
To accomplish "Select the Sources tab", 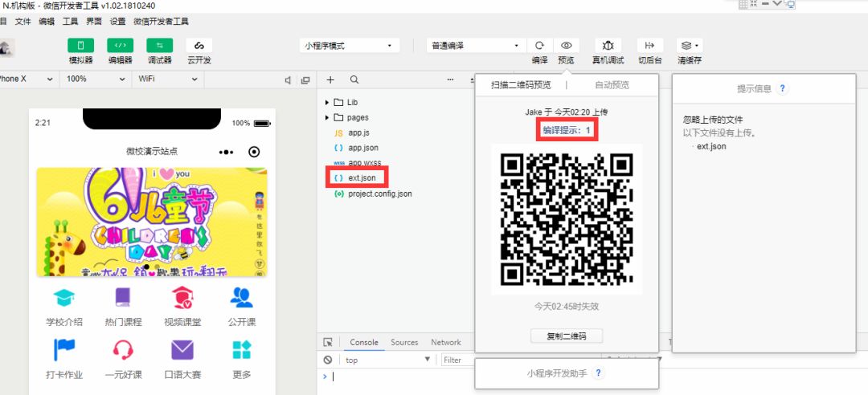I will pos(404,343).
